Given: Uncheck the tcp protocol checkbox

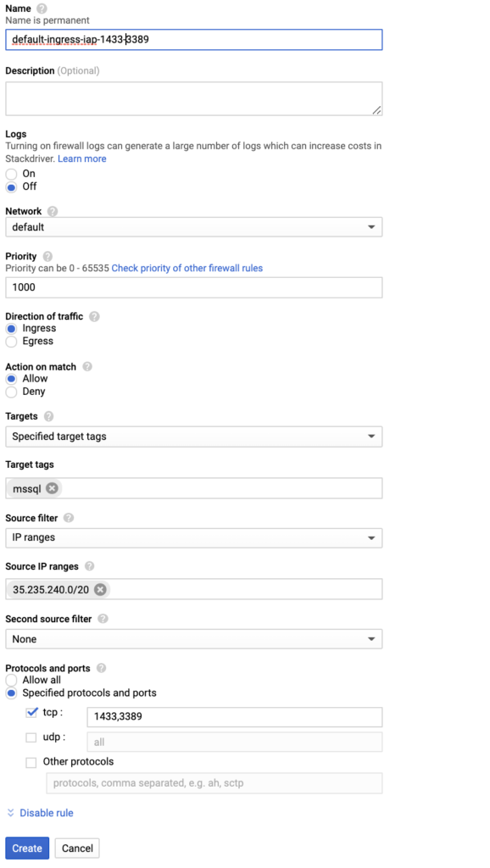Looking at the screenshot, I should (x=31, y=713).
